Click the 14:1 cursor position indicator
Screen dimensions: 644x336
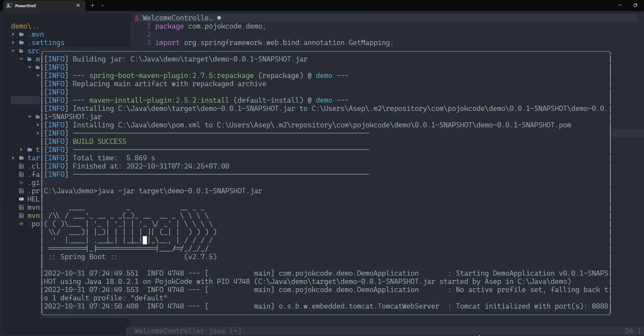[632, 331]
